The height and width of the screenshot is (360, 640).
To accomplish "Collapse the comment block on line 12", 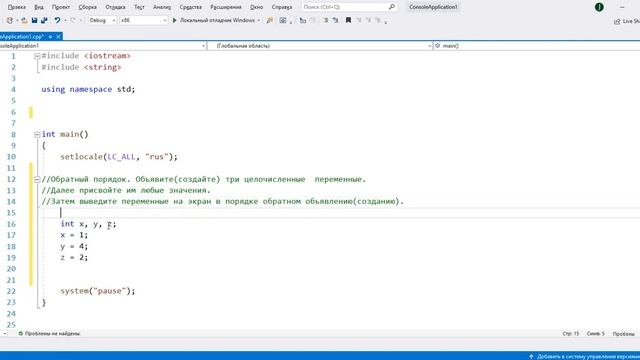I will tap(37, 179).
